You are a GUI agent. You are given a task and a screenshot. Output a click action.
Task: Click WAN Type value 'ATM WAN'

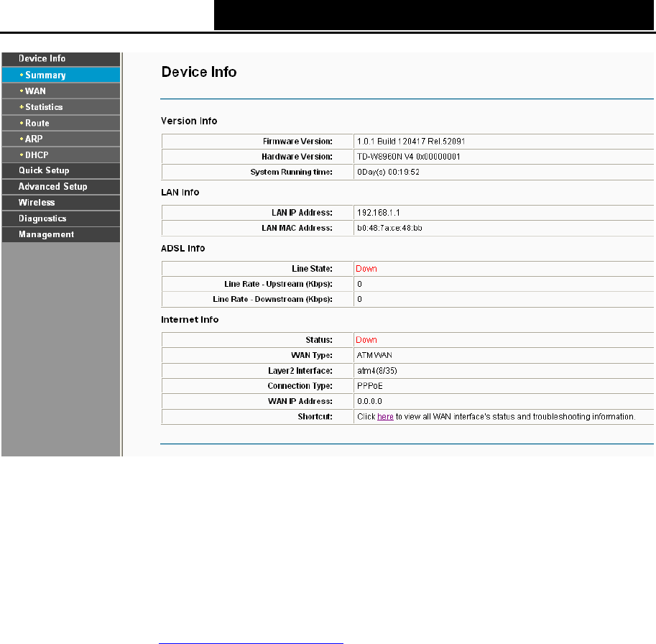(374, 355)
